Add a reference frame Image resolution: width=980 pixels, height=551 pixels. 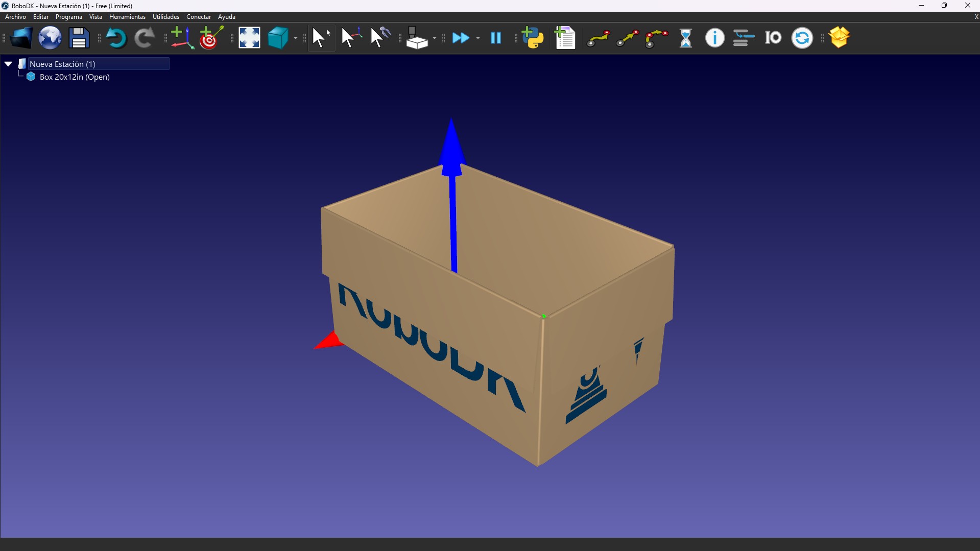point(182,38)
